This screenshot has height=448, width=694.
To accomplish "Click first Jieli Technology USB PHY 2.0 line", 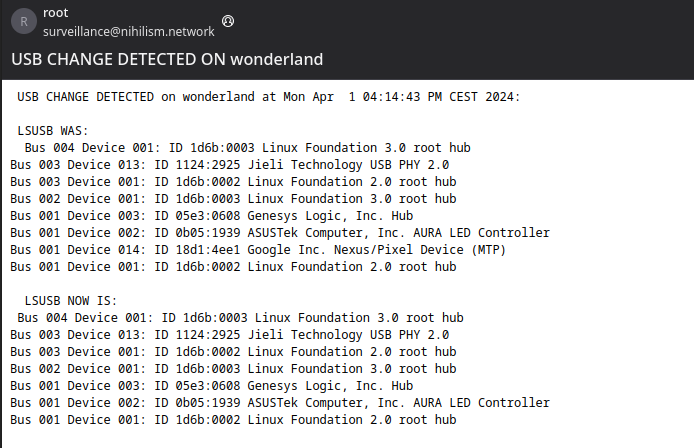I will click(x=229, y=165).
